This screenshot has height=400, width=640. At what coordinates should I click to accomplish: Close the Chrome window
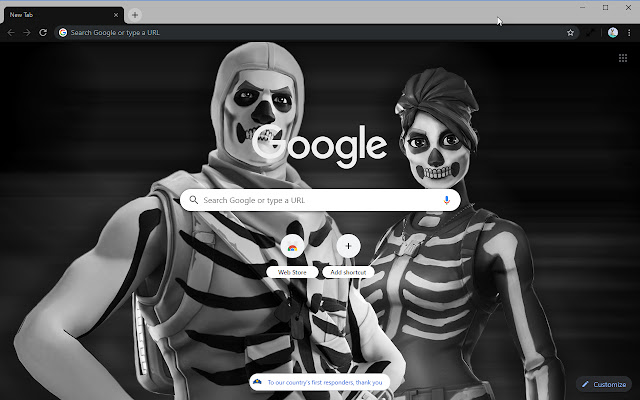(628, 7)
